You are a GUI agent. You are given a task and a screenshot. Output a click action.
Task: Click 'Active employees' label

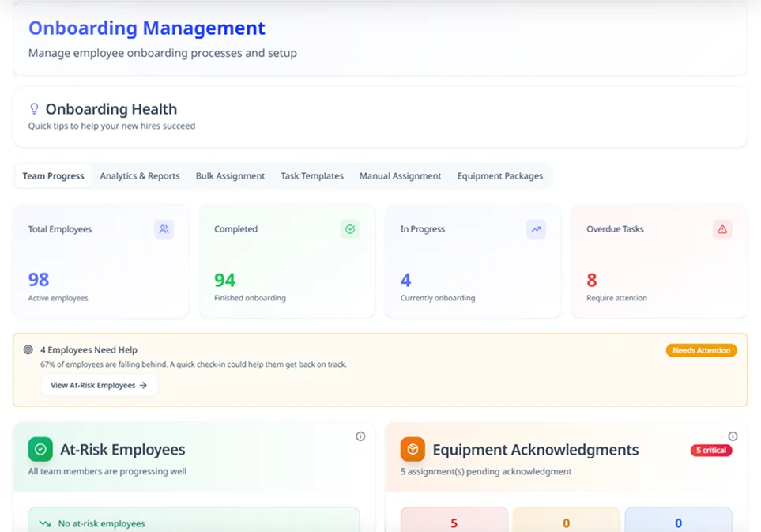[58, 298]
